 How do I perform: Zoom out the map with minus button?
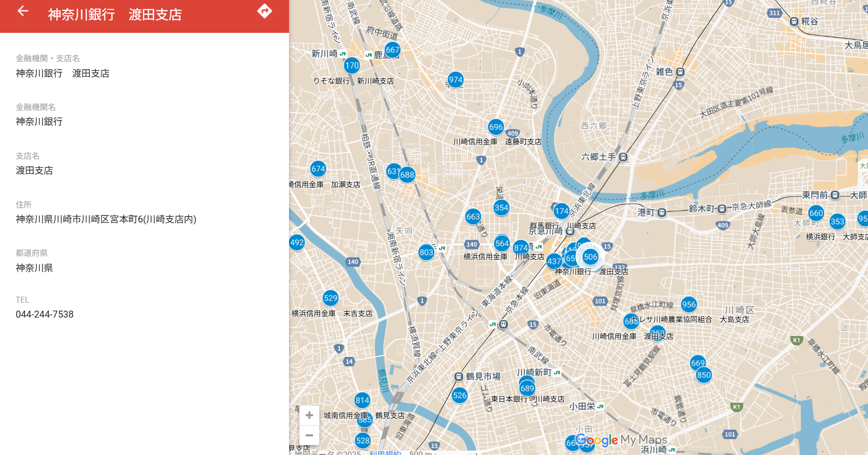click(x=309, y=435)
